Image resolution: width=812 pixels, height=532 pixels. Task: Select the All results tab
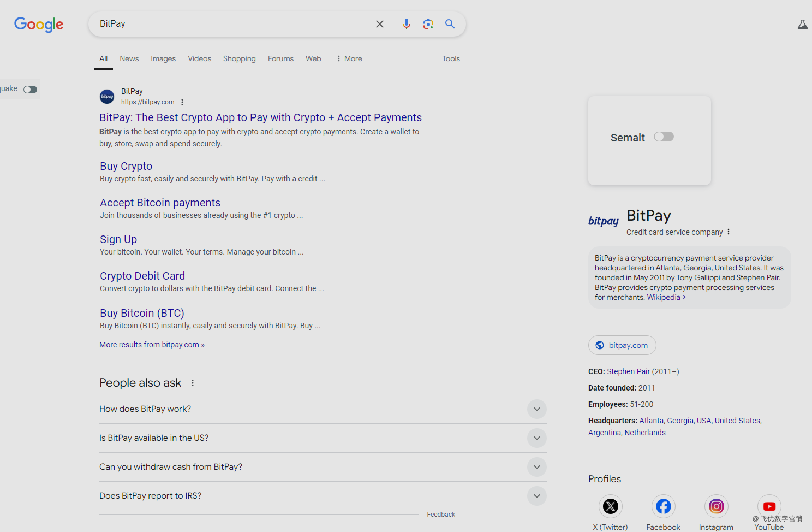click(104, 58)
